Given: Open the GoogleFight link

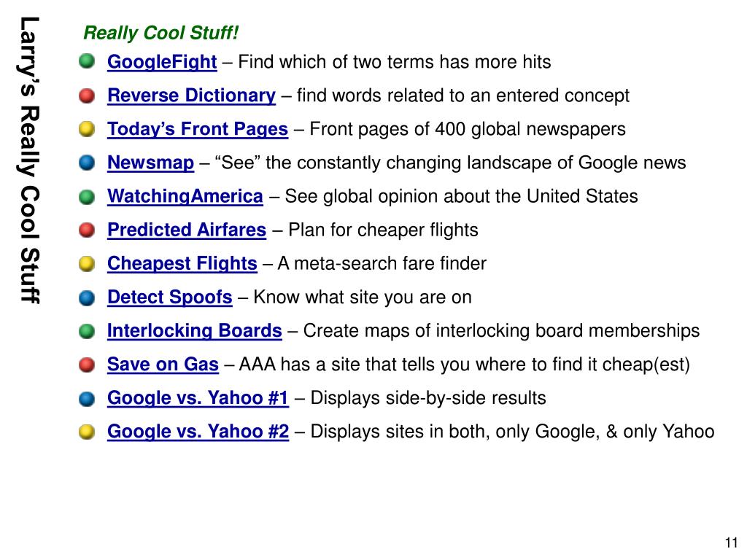Looking at the screenshot, I should point(162,63).
